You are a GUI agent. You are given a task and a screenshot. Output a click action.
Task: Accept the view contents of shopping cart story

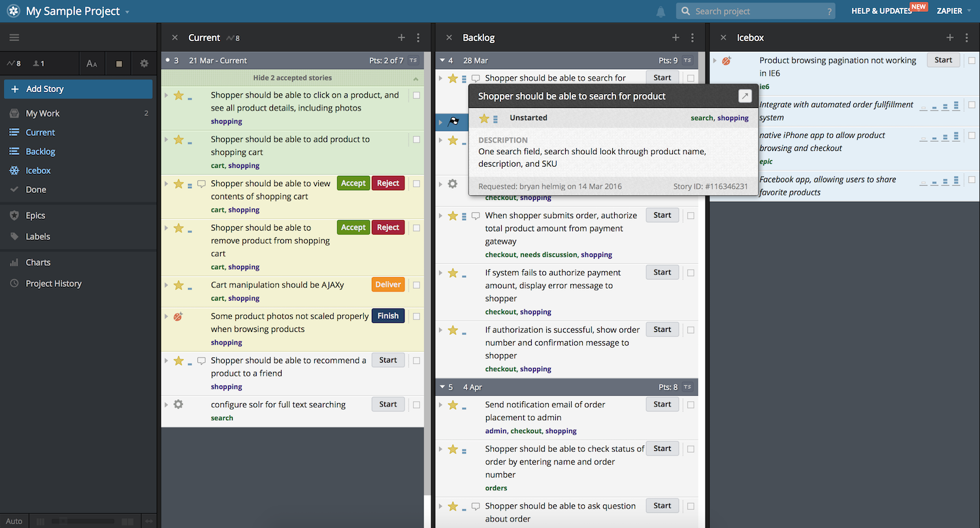353,183
